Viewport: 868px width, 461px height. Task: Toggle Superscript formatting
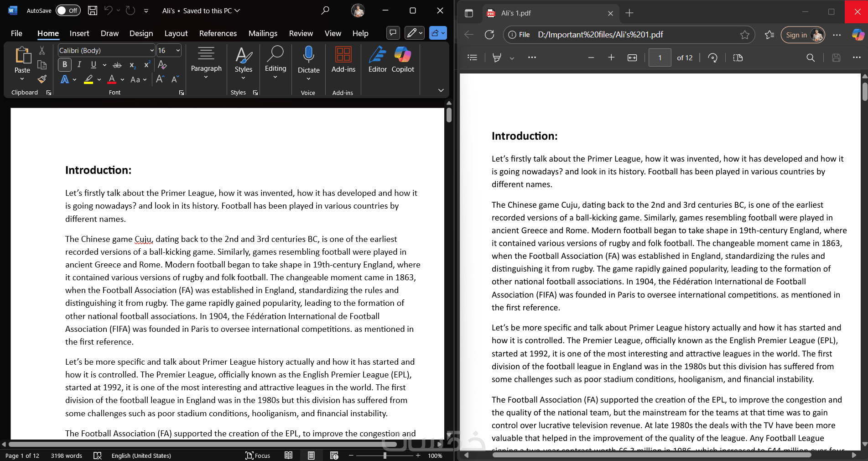click(146, 65)
